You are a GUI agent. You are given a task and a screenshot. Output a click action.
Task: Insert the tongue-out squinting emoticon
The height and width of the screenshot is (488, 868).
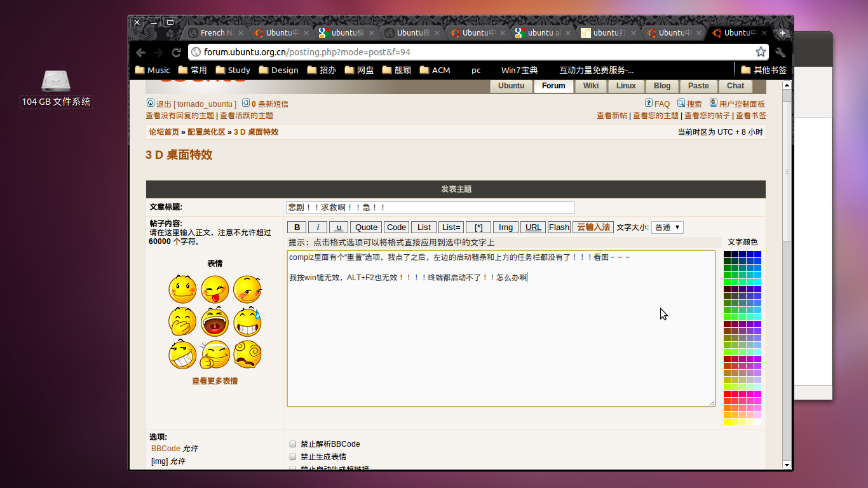215,289
